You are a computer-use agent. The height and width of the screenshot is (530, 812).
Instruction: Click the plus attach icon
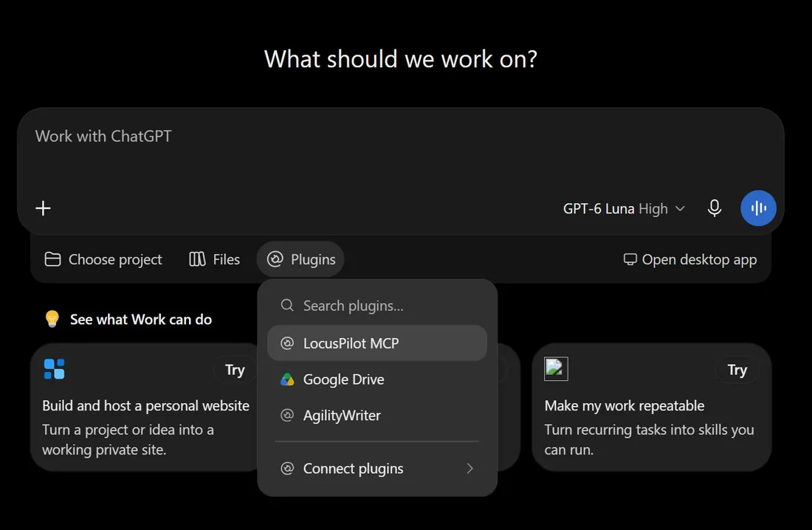pyautogui.click(x=43, y=208)
